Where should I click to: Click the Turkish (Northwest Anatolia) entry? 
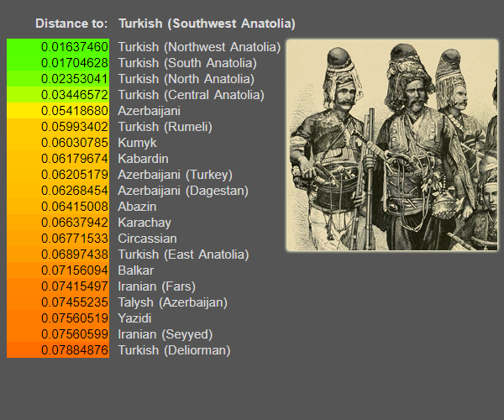[199, 47]
